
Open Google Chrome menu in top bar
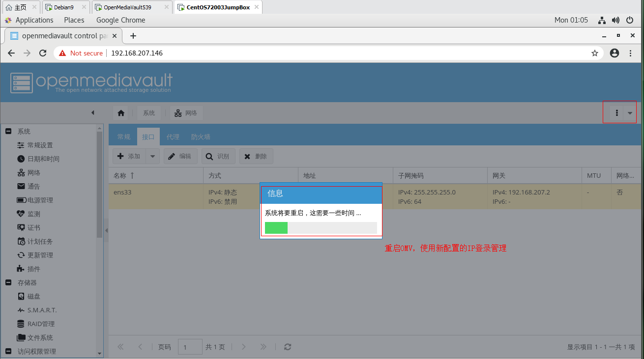coord(120,20)
